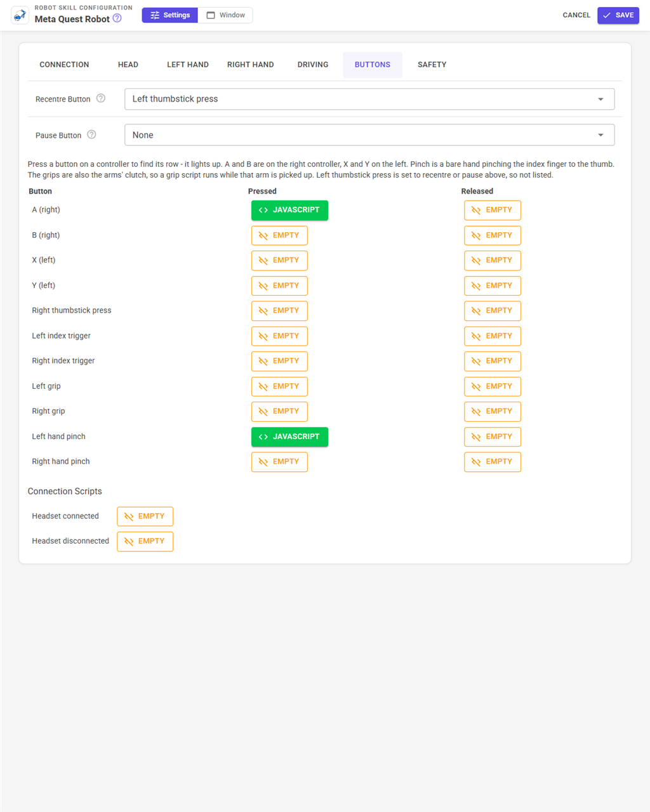Open the Driving tab
650x812 pixels.
coord(313,65)
